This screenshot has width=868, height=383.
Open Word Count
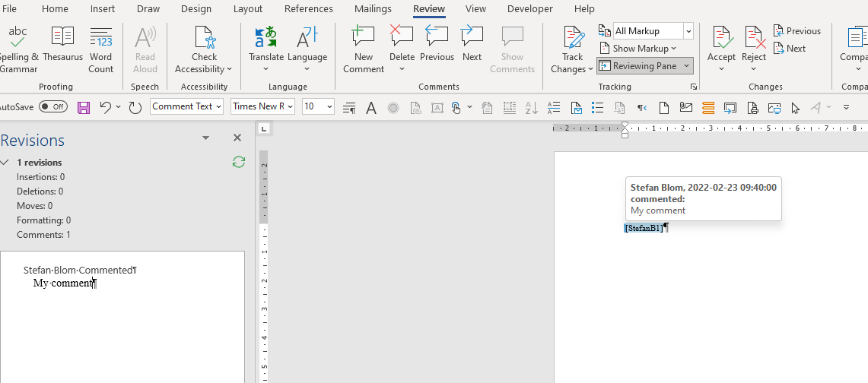point(100,49)
